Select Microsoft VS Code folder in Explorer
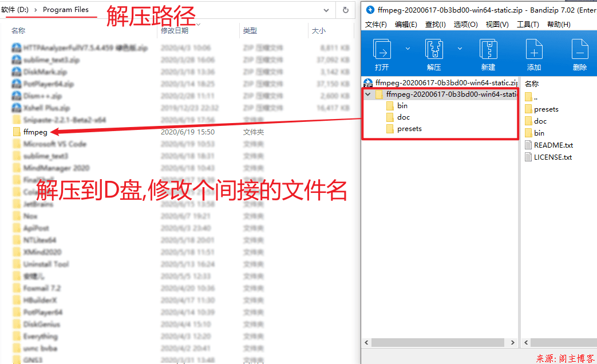The height and width of the screenshot is (364, 597). (49, 144)
